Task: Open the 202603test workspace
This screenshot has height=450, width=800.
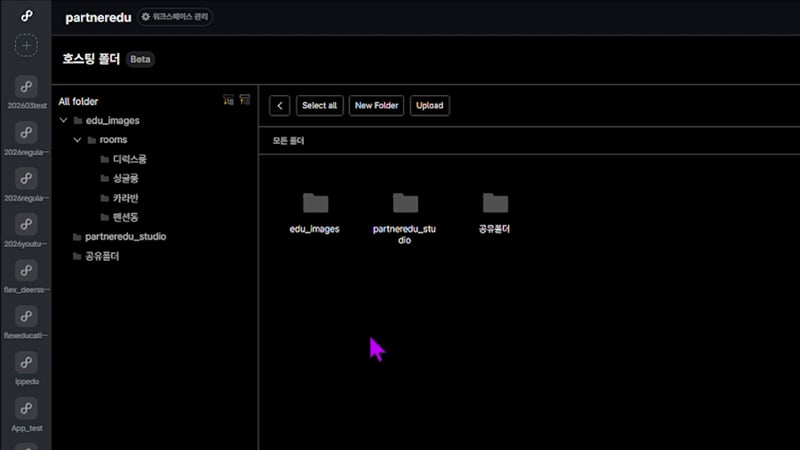Action: point(26,87)
